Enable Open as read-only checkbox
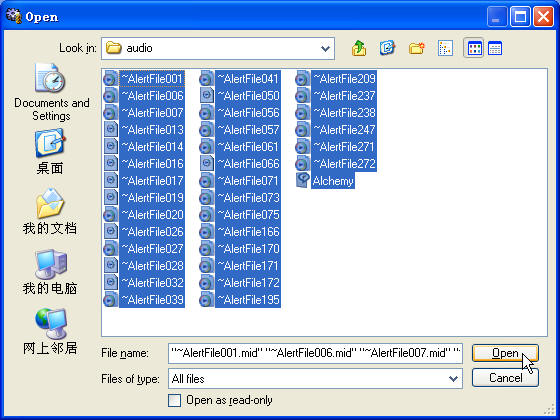 tap(174, 400)
